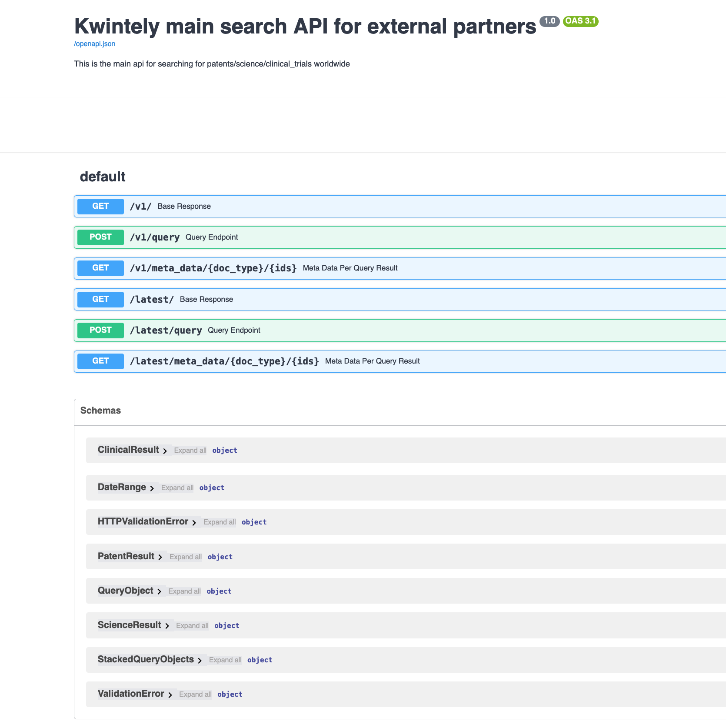Select the PatentResult schema name
This screenshot has height=728, width=726.
coord(126,556)
